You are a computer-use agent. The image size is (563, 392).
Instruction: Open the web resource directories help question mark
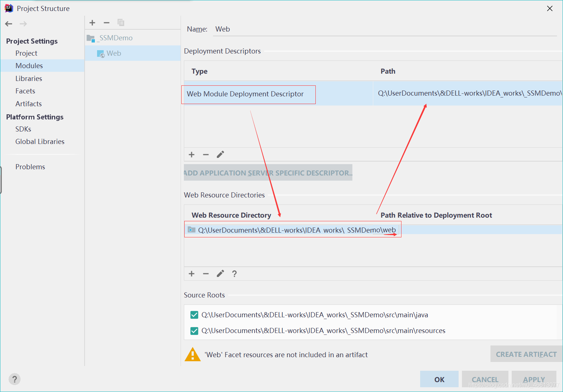pyautogui.click(x=234, y=274)
